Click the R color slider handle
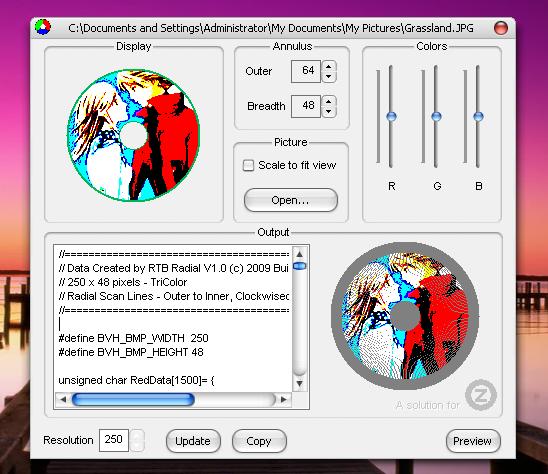The width and height of the screenshot is (548, 474). tap(391, 116)
